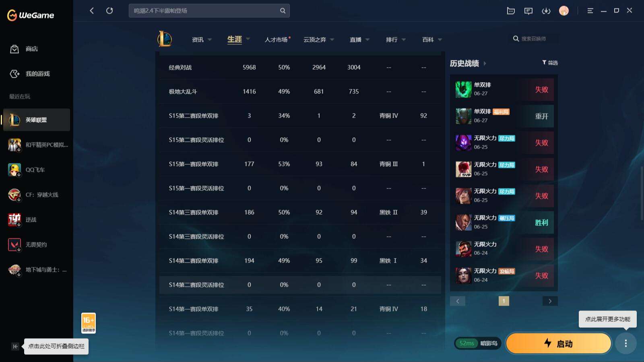Select the S14第一赛段单双排 row
Screen dimensions: 644x362
pyautogui.click(x=300, y=309)
